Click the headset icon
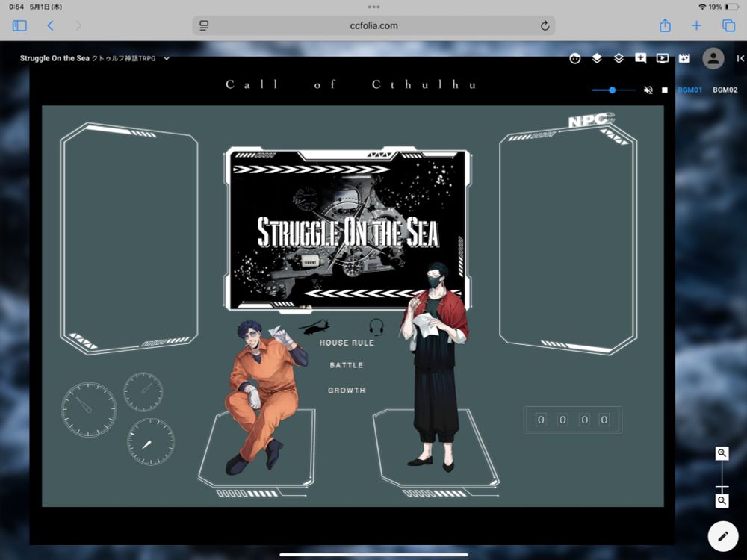Viewport: 747px width, 560px height. (x=376, y=327)
